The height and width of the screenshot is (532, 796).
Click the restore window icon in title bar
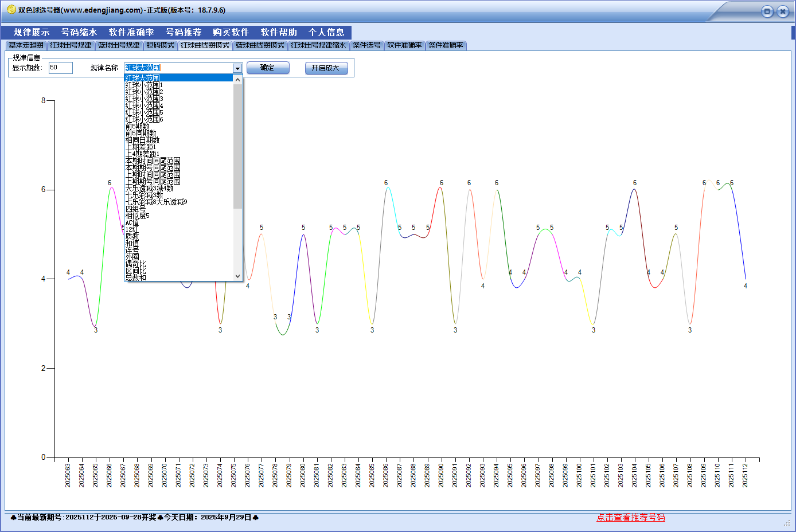click(767, 11)
